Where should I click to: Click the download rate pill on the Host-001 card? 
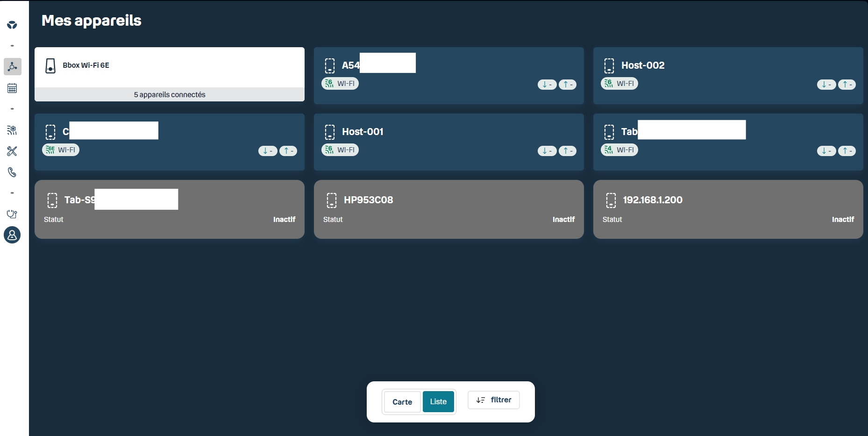pos(547,151)
